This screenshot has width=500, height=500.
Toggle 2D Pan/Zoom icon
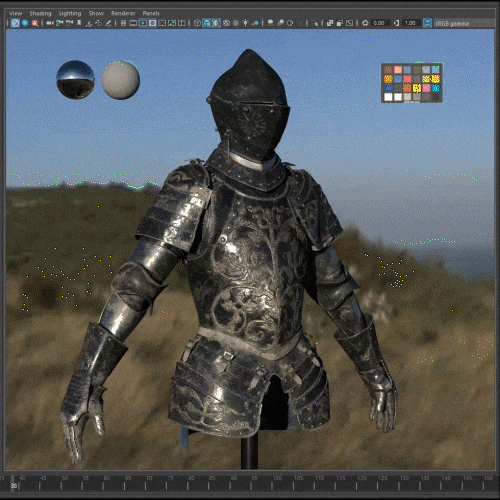pyautogui.click(x=99, y=23)
